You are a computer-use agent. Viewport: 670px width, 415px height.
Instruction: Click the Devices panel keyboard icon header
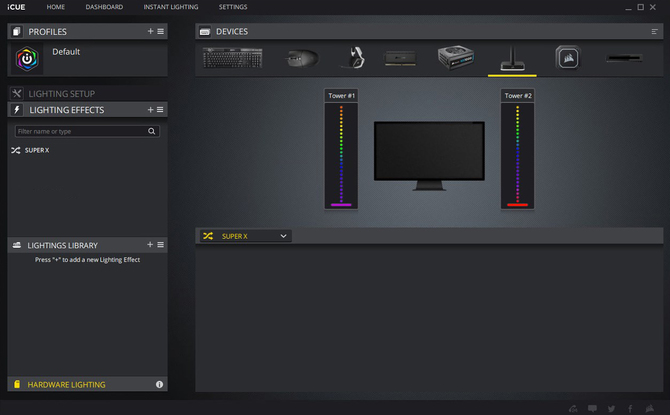(205, 32)
